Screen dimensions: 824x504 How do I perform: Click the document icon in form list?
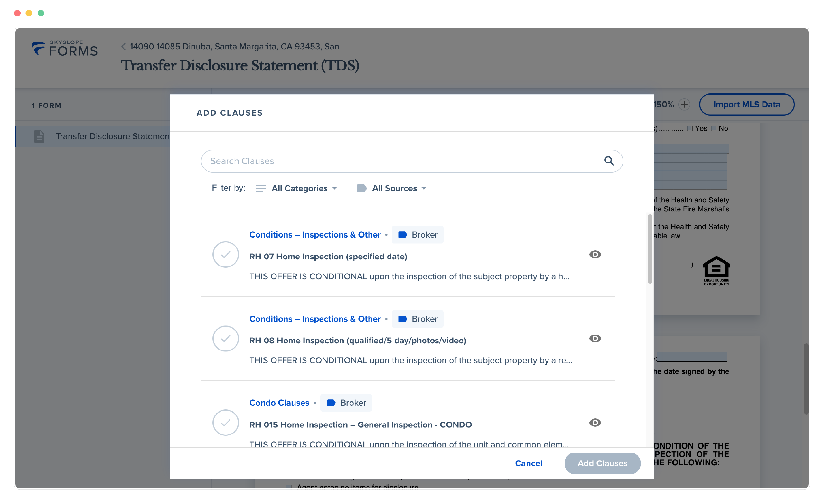[39, 136]
